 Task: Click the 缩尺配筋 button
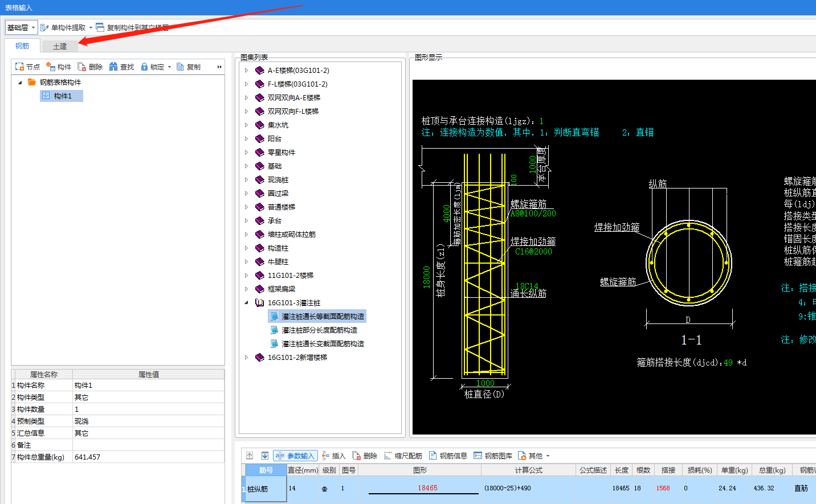click(x=403, y=456)
